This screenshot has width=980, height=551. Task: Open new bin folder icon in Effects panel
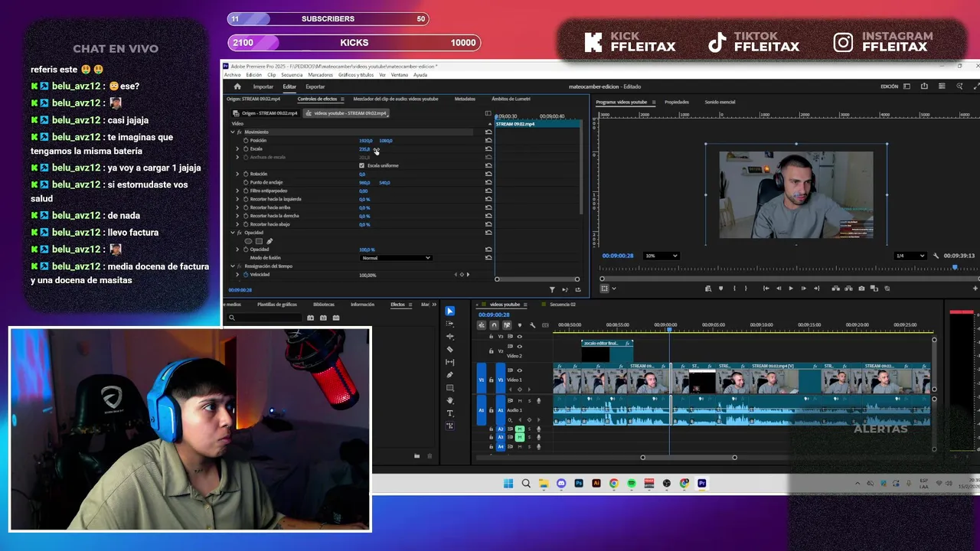(x=416, y=456)
